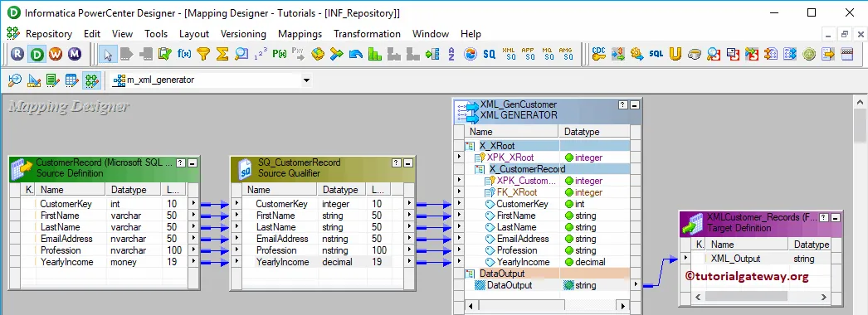Select XPK_XRoot port in XML_GenCustomer

tap(510, 157)
